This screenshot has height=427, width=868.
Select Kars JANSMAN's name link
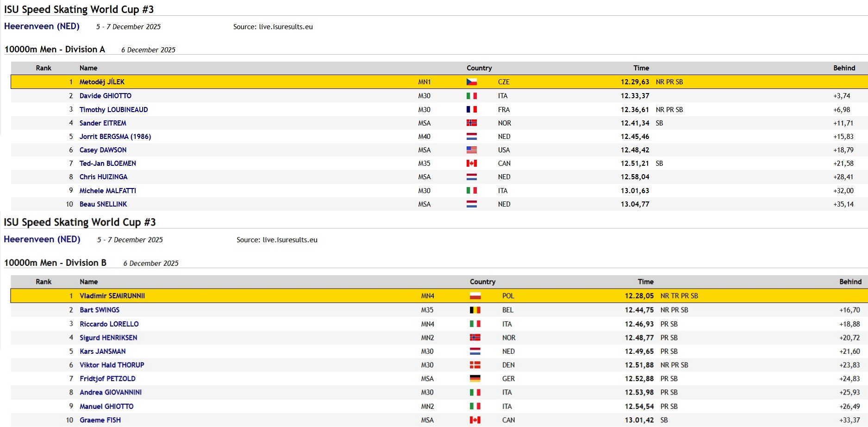103,352
